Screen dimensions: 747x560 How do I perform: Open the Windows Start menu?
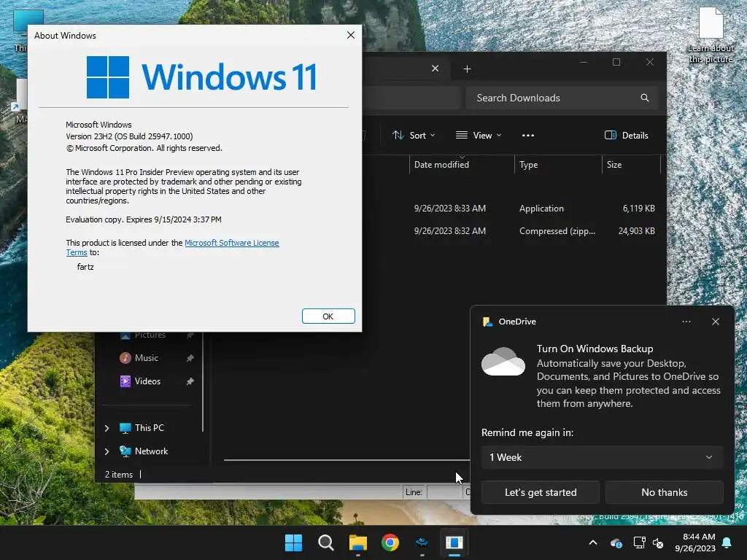click(x=293, y=542)
